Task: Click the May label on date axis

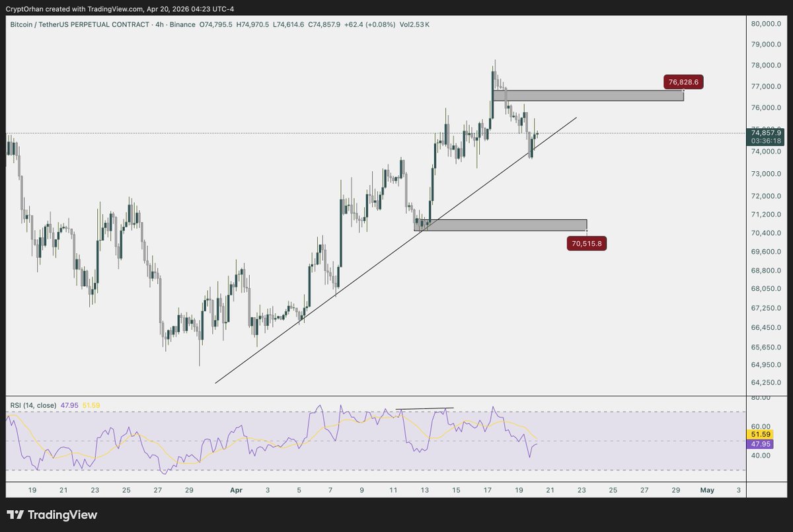Action: pos(707,490)
